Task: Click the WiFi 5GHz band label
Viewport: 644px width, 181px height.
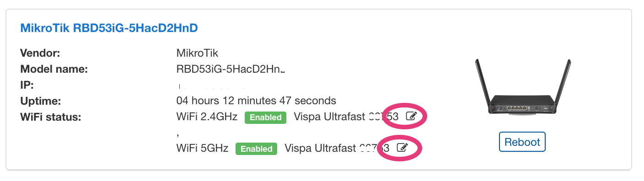Action: (x=202, y=148)
